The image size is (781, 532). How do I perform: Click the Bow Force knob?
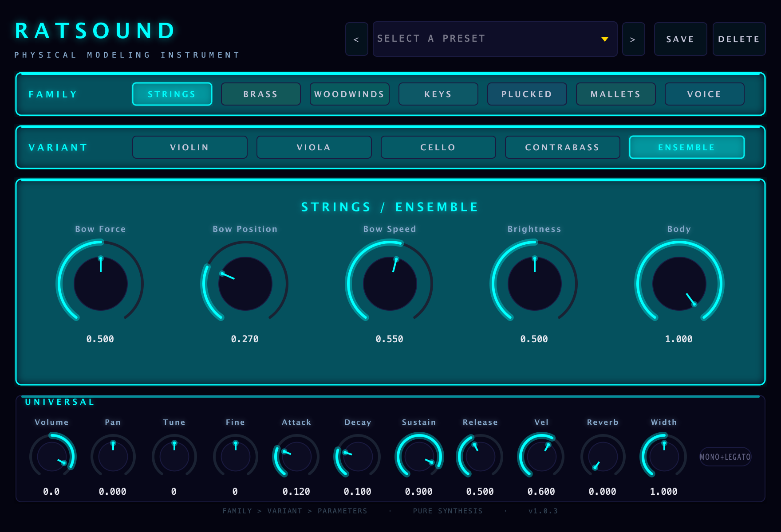[x=101, y=284]
